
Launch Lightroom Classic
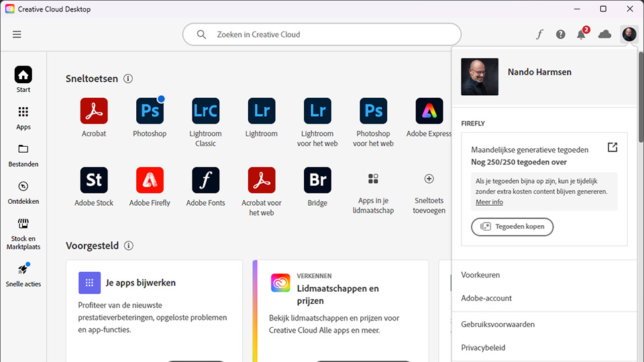(x=206, y=122)
